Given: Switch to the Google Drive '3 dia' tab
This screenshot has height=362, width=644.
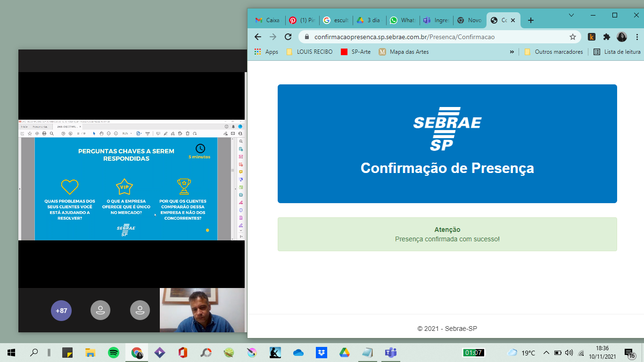Looking at the screenshot, I should (369, 20).
